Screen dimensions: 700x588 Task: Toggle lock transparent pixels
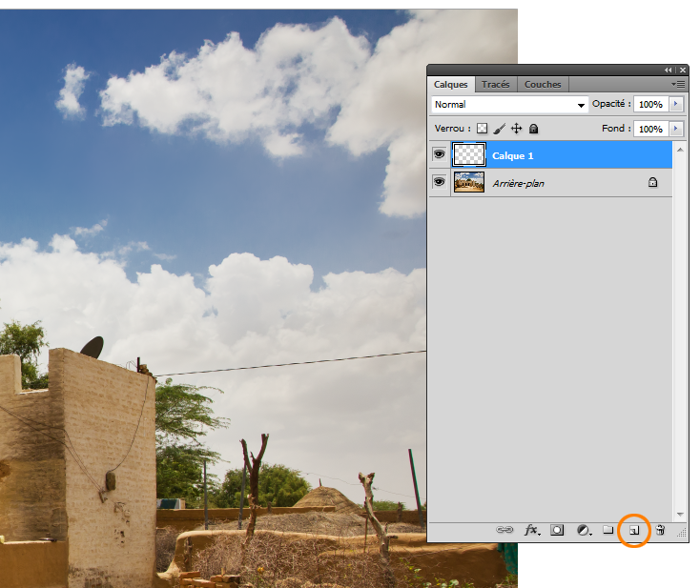(x=482, y=129)
